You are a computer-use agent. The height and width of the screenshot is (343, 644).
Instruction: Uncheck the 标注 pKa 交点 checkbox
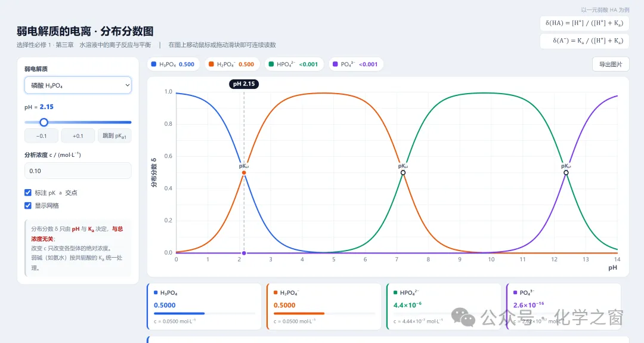[x=28, y=193]
